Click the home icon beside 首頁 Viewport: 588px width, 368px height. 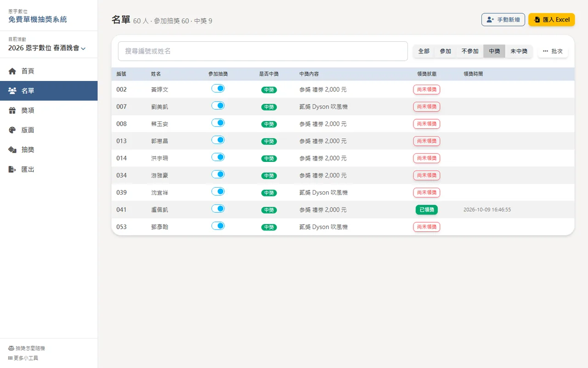[12, 71]
